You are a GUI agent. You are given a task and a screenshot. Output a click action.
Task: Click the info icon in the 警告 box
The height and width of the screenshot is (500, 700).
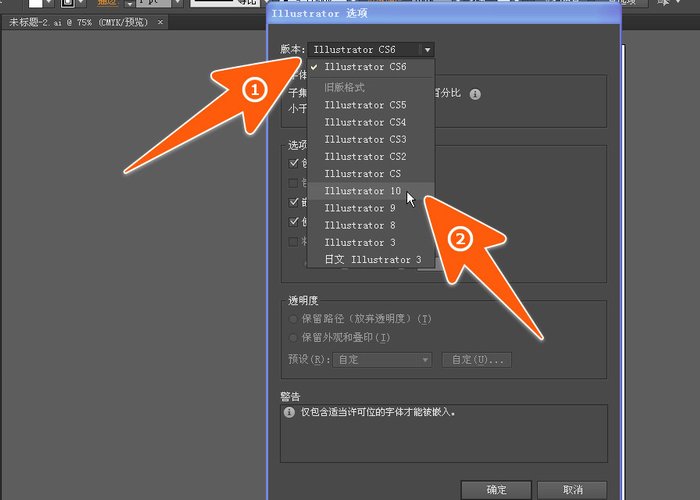tap(289, 411)
